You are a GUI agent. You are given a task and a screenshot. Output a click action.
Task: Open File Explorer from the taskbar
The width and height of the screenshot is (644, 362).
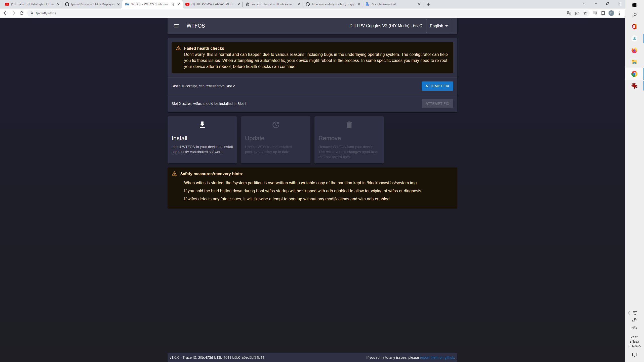[634, 62]
